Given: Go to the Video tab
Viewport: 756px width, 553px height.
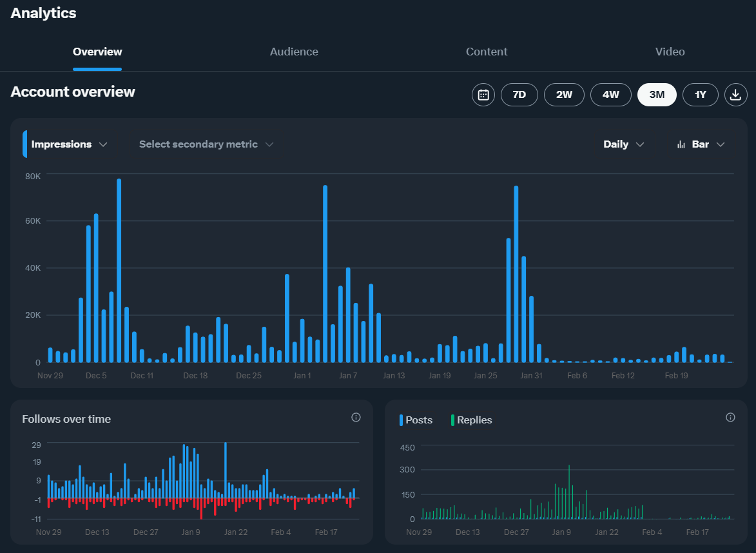Looking at the screenshot, I should pos(670,52).
